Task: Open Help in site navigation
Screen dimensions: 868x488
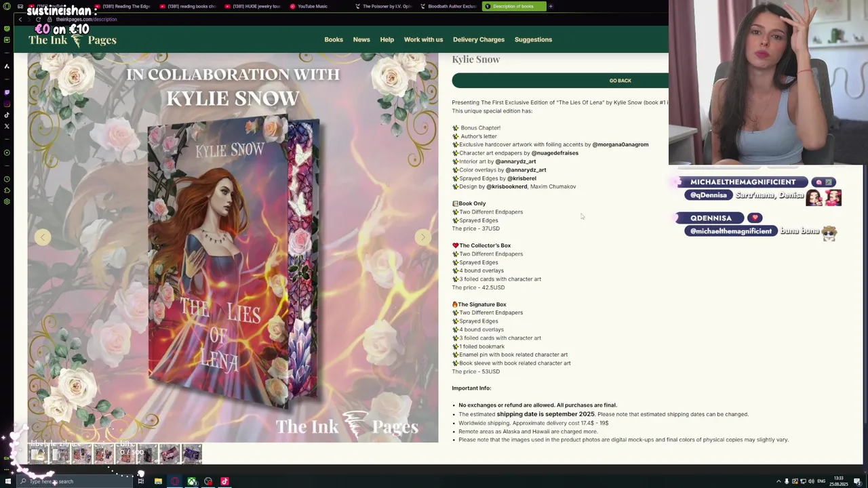Action: pyautogui.click(x=387, y=40)
